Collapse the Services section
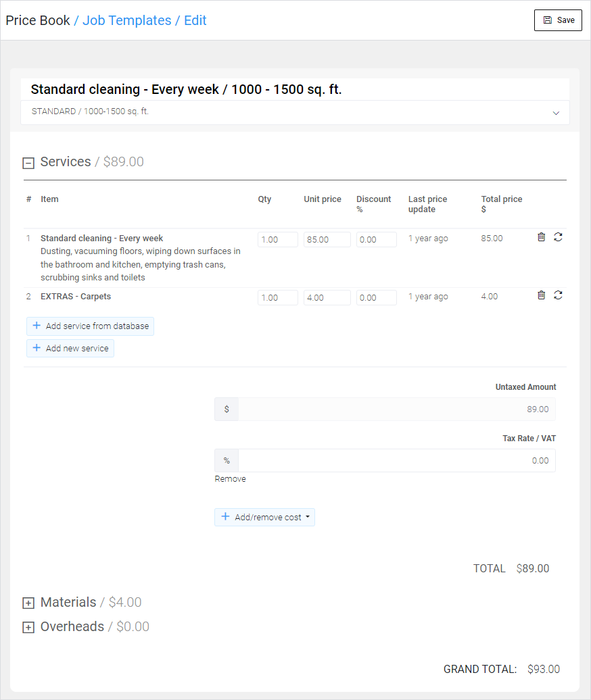 (28, 163)
